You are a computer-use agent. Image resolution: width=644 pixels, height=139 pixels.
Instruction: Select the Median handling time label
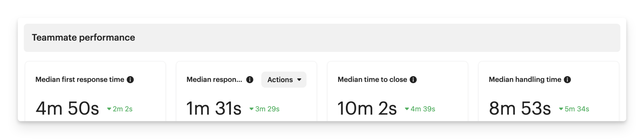point(525,80)
